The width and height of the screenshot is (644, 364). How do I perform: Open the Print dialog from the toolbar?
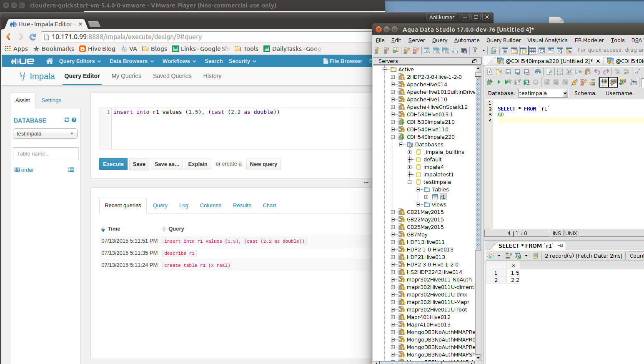click(x=537, y=72)
